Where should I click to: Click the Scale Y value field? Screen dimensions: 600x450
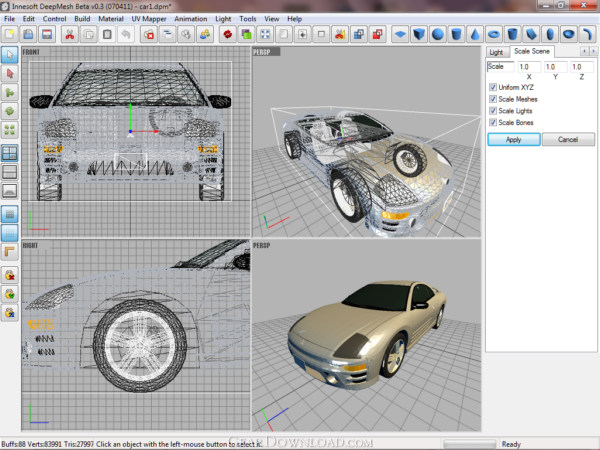coord(555,67)
